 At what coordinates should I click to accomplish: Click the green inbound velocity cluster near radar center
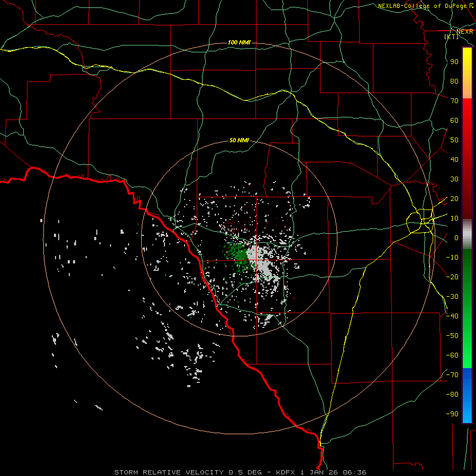(x=239, y=255)
